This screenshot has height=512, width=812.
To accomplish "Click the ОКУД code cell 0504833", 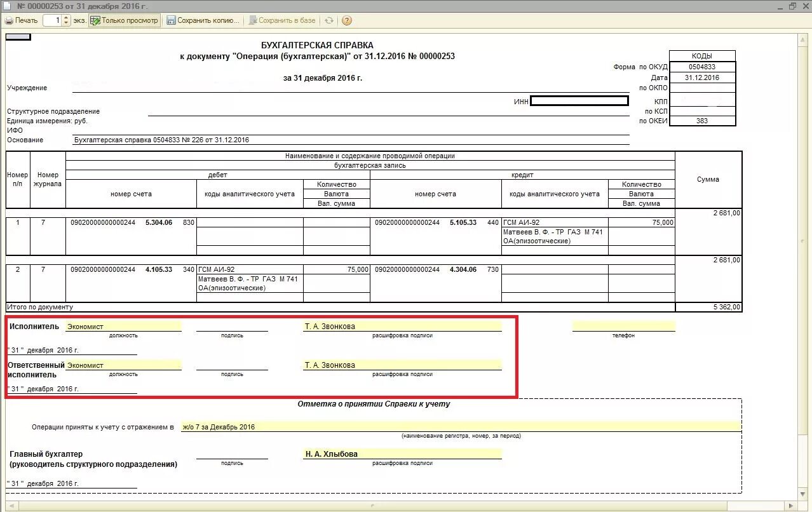I will (702, 67).
